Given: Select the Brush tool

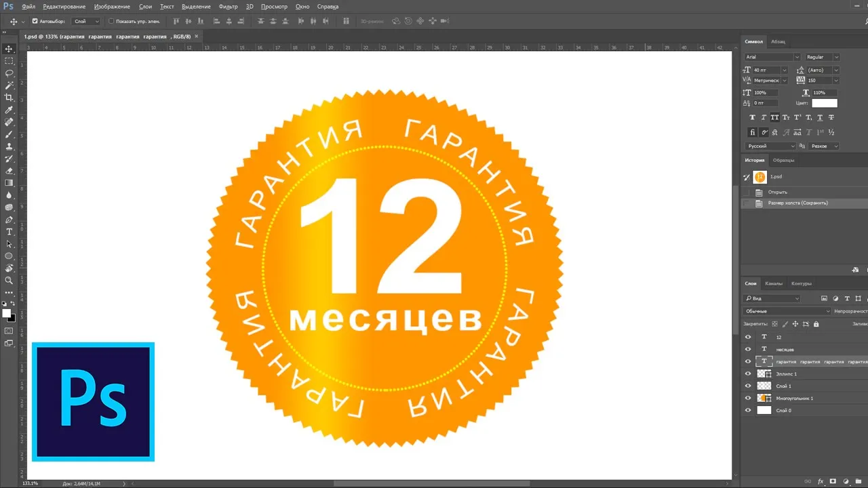Looking at the screenshot, I should 9,134.
